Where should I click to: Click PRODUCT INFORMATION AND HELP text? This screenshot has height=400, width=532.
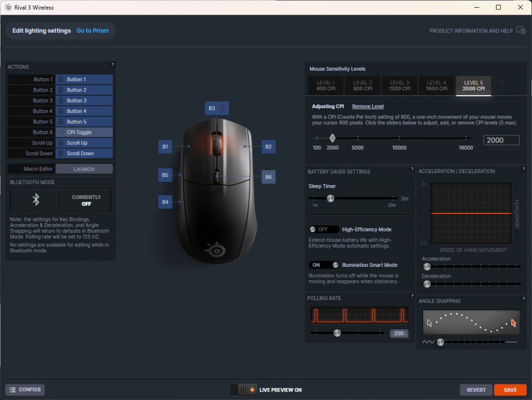pyautogui.click(x=471, y=31)
